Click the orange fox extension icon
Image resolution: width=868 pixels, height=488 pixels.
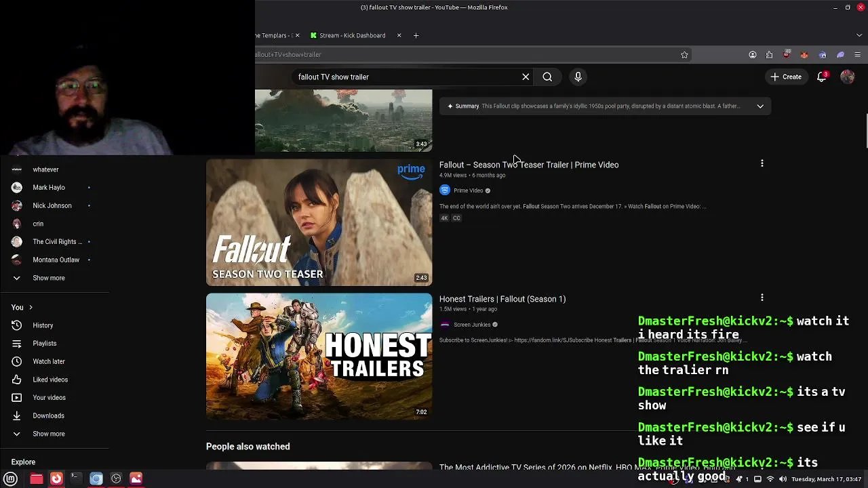804,55
